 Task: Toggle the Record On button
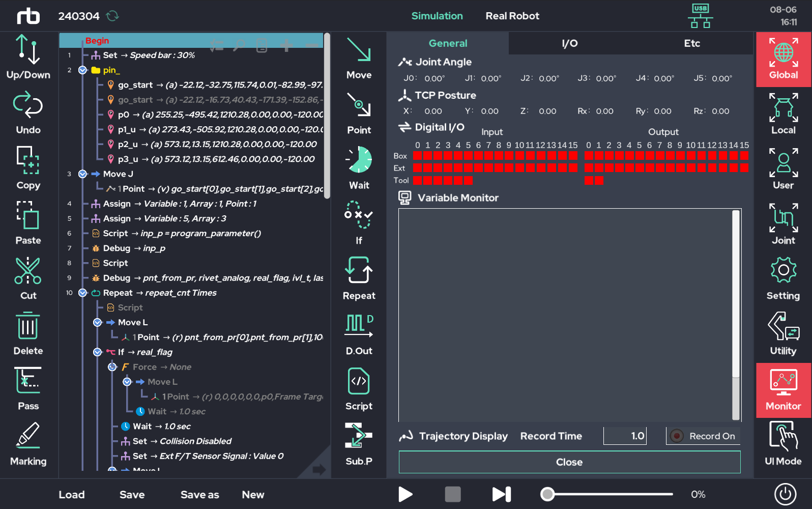coord(704,436)
